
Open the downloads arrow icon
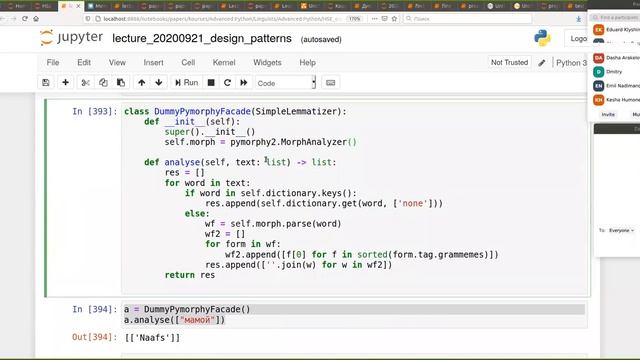click(x=579, y=19)
